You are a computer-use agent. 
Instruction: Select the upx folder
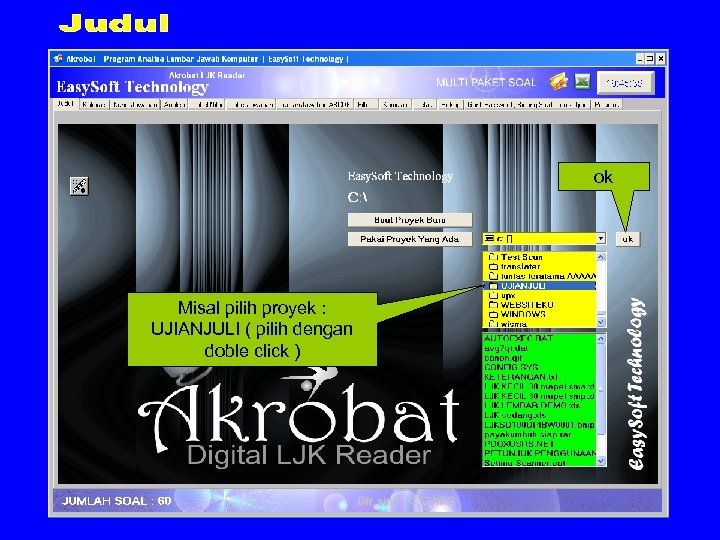pos(541,295)
